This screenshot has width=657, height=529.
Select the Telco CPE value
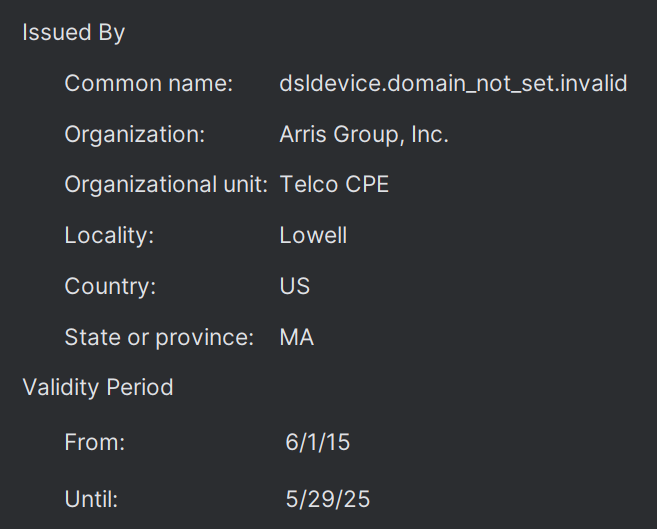pos(334,185)
